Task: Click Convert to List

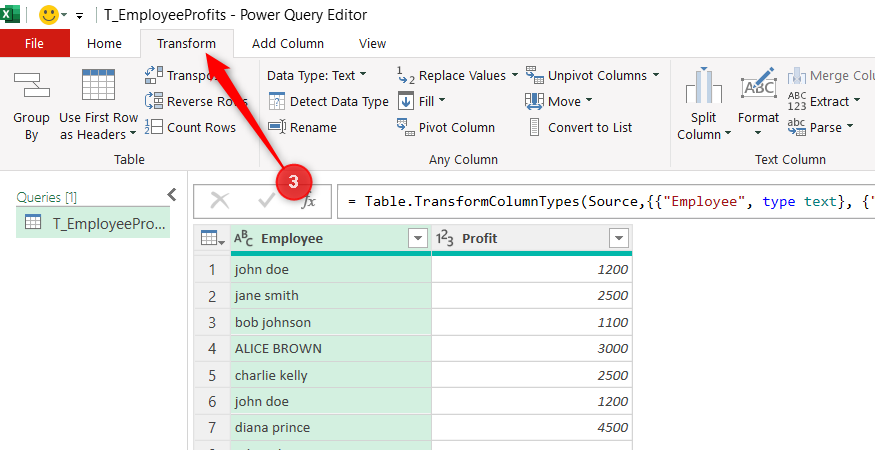Action: click(x=579, y=127)
